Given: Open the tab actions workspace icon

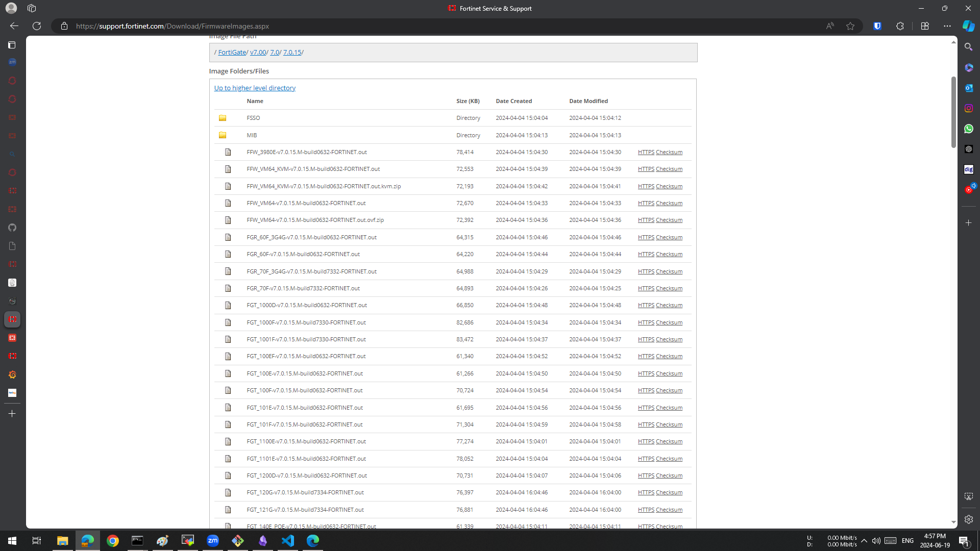Looking at the screenshot, I should [x=32, y=8].
